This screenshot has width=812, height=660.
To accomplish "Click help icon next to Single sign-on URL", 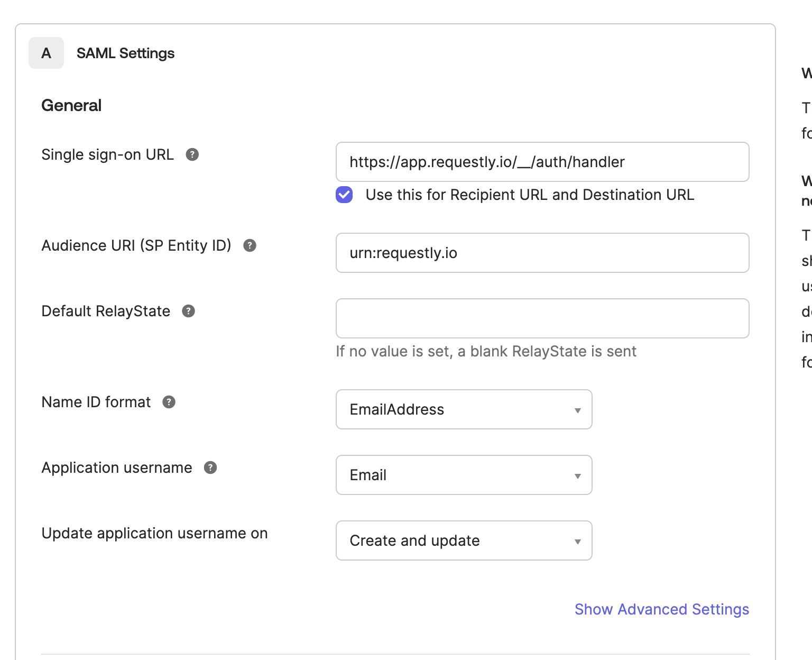I will tap(192, 154).
